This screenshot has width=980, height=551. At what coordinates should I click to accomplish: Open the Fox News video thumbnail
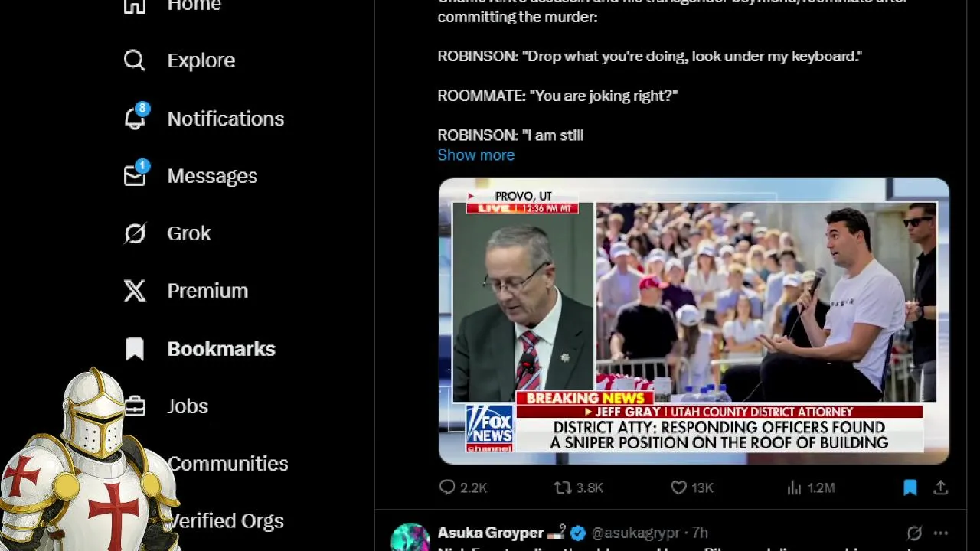(694, 321)
